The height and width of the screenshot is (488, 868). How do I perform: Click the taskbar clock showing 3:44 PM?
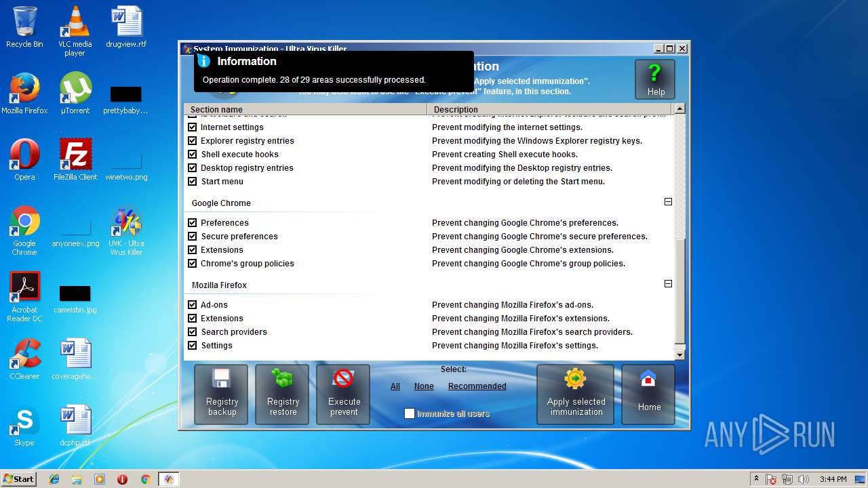point(833,479)
